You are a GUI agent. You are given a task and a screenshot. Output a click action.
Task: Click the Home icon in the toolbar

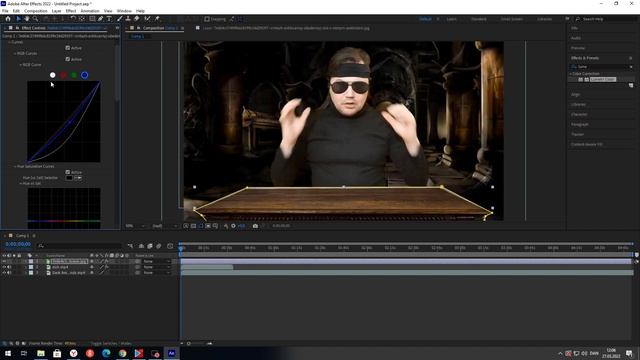click(x=8, y=19)
